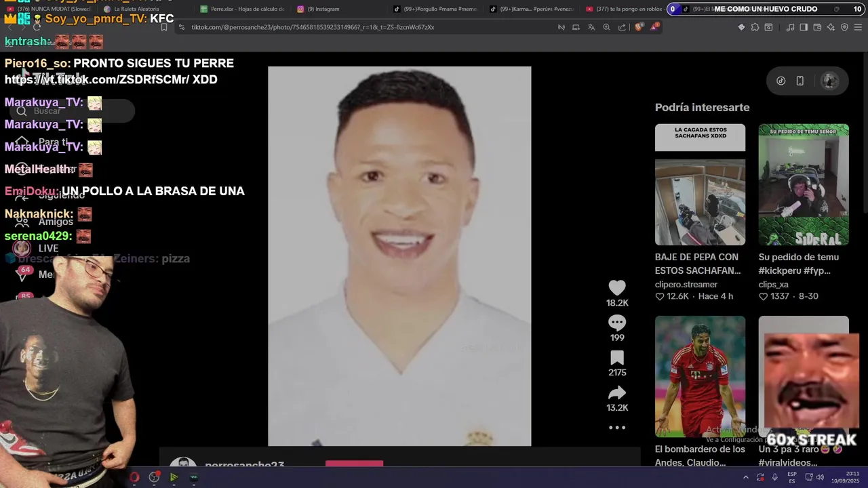This screenshot has height=488, width=868.
Task: Open the Brave Shields lion icon
Action: click(639, 27)
